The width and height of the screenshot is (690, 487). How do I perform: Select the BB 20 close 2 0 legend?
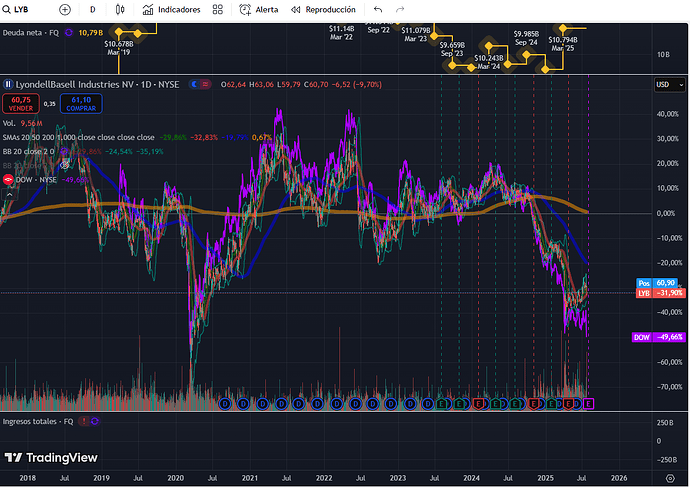[29, 151]
